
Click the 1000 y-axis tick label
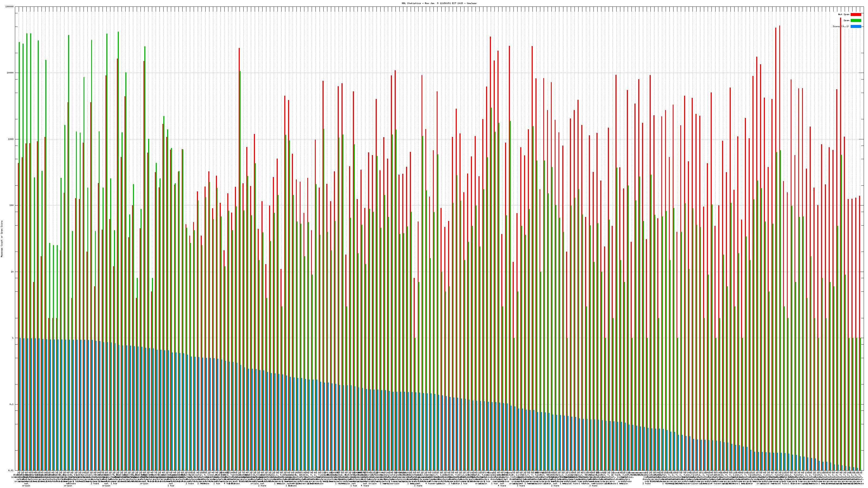pyautogui.click(x=11, y=139)
